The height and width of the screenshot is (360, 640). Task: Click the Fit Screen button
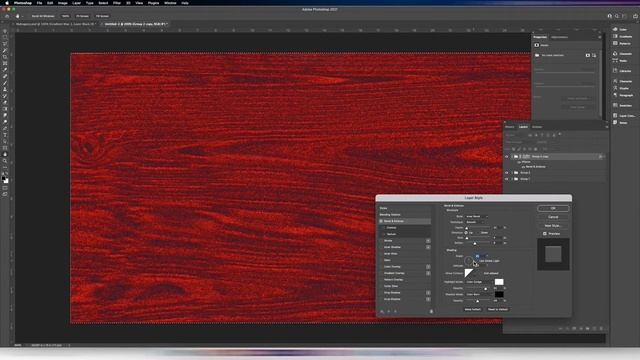tap(82, 16)
